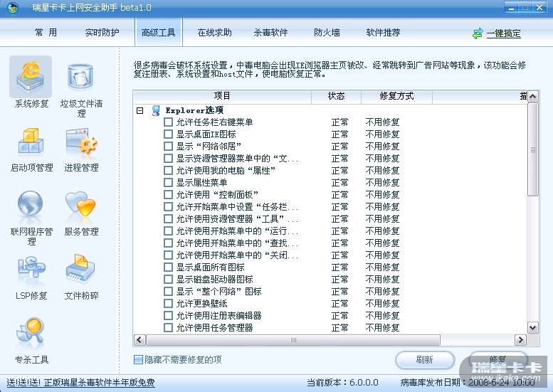Check 显示磁盘驱动器图标
The width and height of the screenshot is (553, 392).
(x=168, y=279)
